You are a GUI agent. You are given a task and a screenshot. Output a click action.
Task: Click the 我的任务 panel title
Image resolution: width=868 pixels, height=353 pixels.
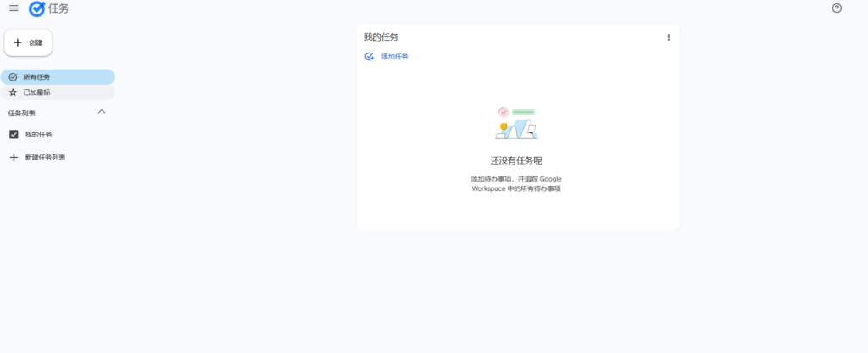tap(381, 37)
